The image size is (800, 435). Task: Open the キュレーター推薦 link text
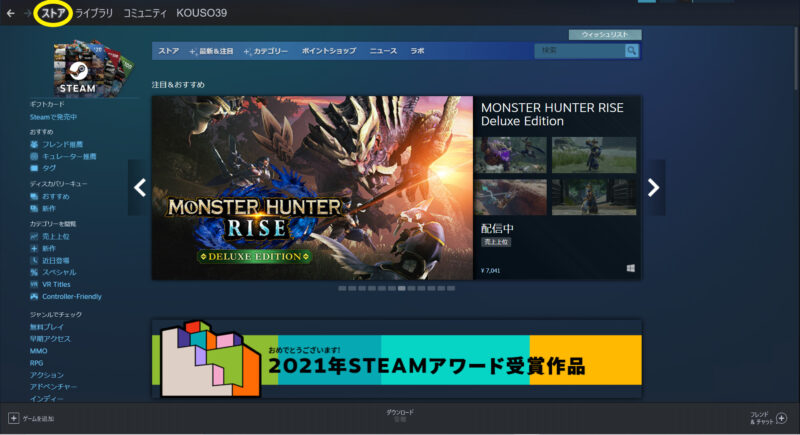tap(69, 157)
